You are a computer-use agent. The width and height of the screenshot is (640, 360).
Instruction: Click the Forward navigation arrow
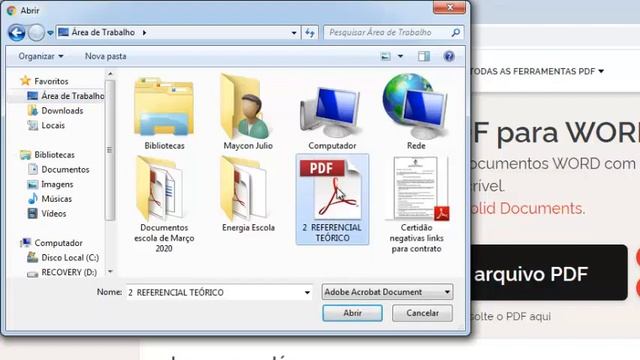[36, 33]
